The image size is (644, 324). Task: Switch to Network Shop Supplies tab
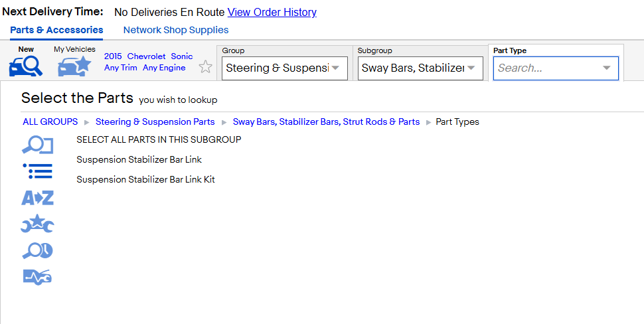click(x=176, y=30)
